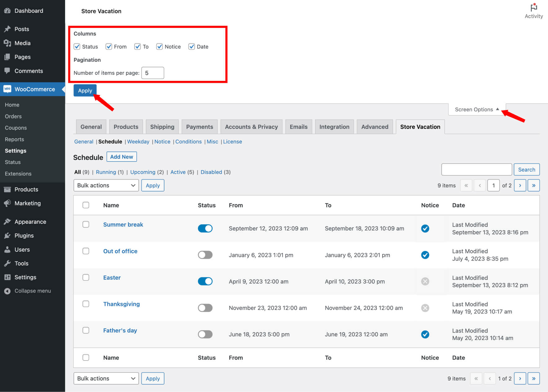Go to next page using bottom arrow
Image resolution: width=548 pixels, height=392 pixels.
coord(520,378)
